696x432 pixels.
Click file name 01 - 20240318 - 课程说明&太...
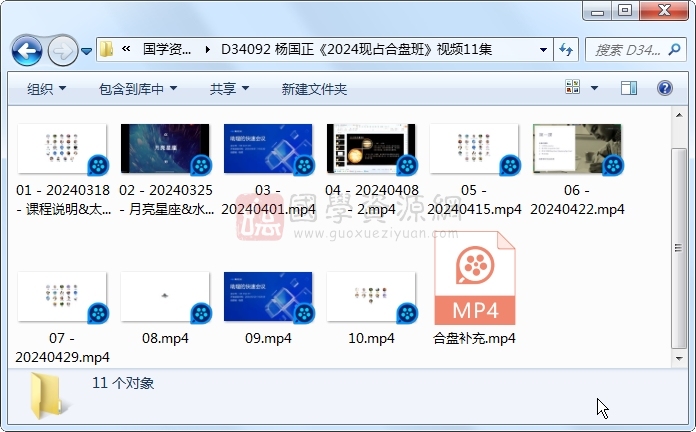63,199
